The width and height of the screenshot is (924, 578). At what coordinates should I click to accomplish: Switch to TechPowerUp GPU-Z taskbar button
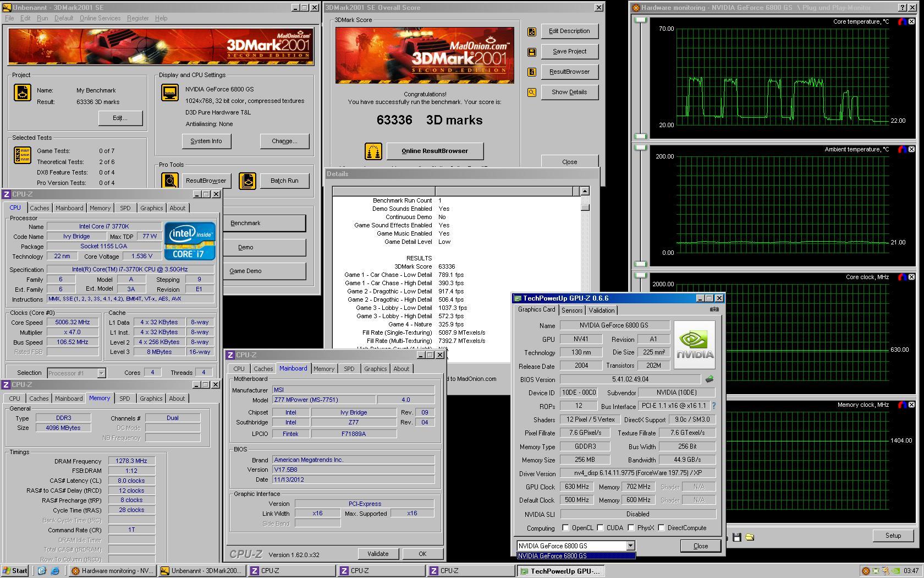pos(561,571)
